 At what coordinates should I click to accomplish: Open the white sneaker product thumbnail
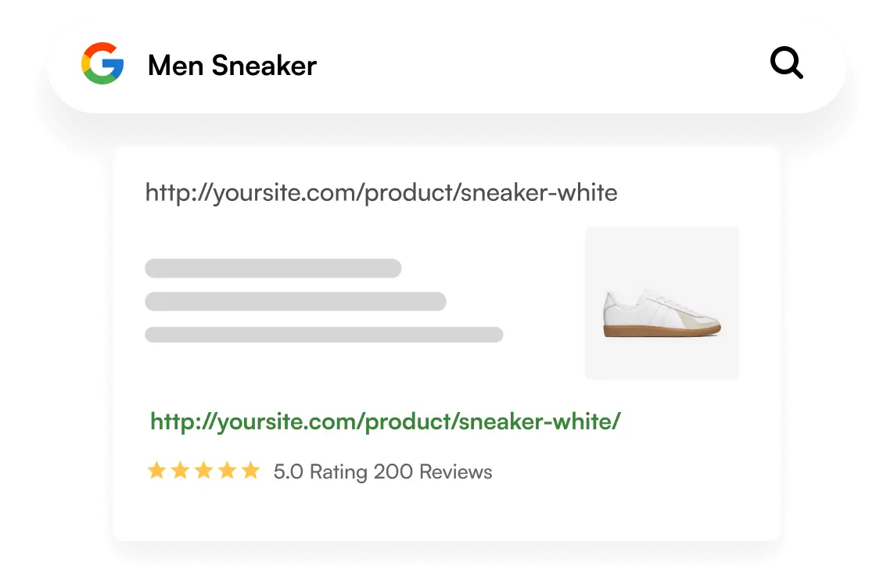662,303
